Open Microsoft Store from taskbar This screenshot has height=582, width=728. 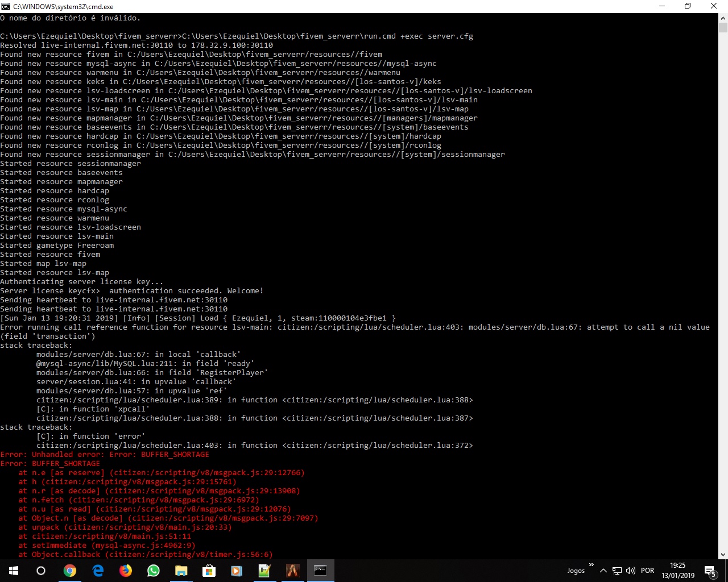tap(209, 571)
